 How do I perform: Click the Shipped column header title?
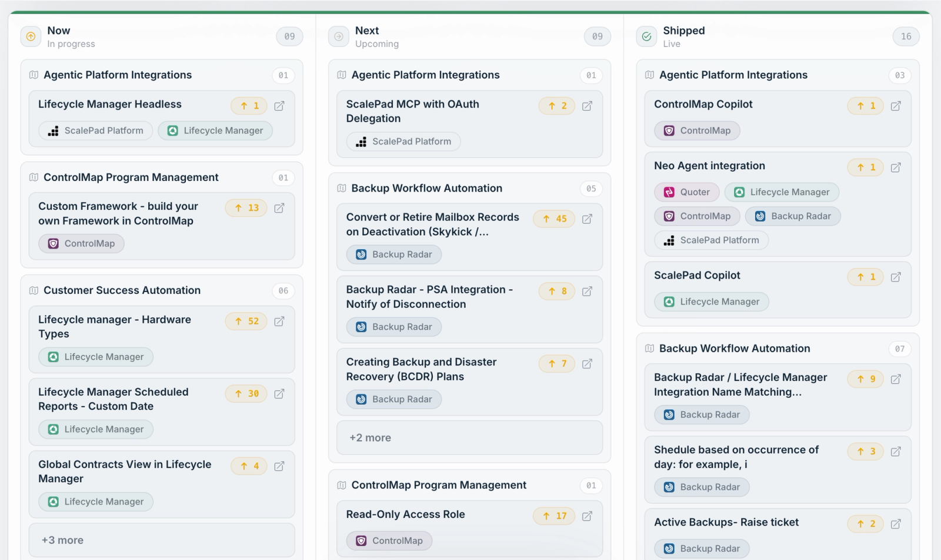click(684, 31)
